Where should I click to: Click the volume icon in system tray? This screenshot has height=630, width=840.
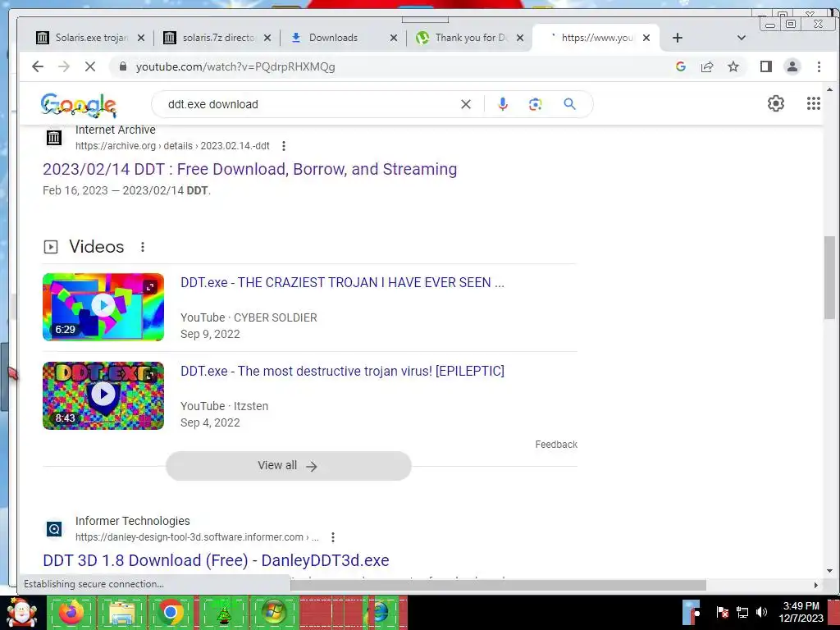761,612
